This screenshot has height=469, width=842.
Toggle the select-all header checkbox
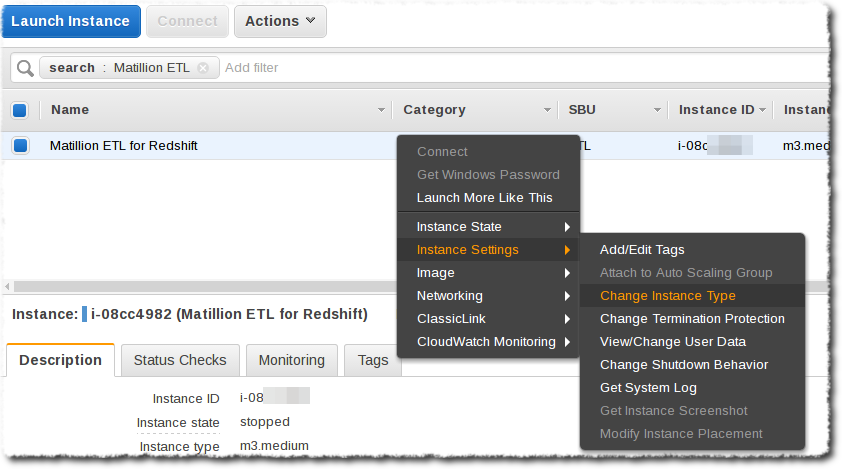pos(20,110)
